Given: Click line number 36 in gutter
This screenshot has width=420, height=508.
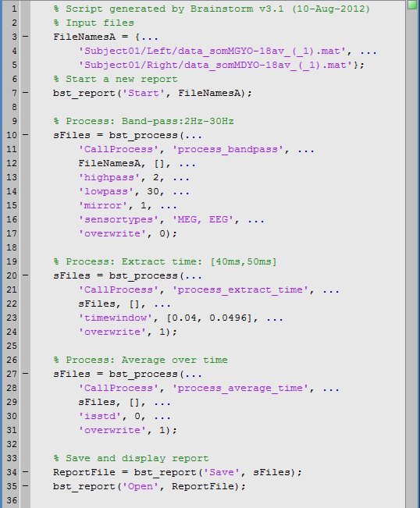Looking at the screenshot, I should pos(12,500).
